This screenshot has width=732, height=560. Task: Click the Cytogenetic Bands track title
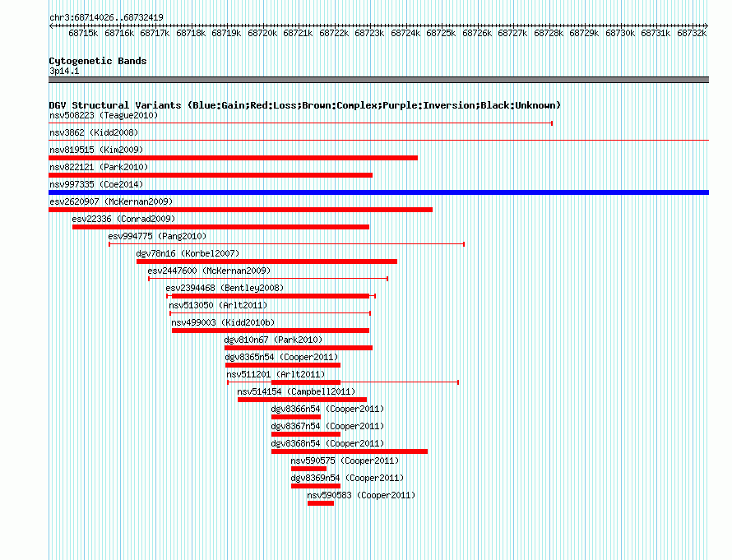[98, 61]
